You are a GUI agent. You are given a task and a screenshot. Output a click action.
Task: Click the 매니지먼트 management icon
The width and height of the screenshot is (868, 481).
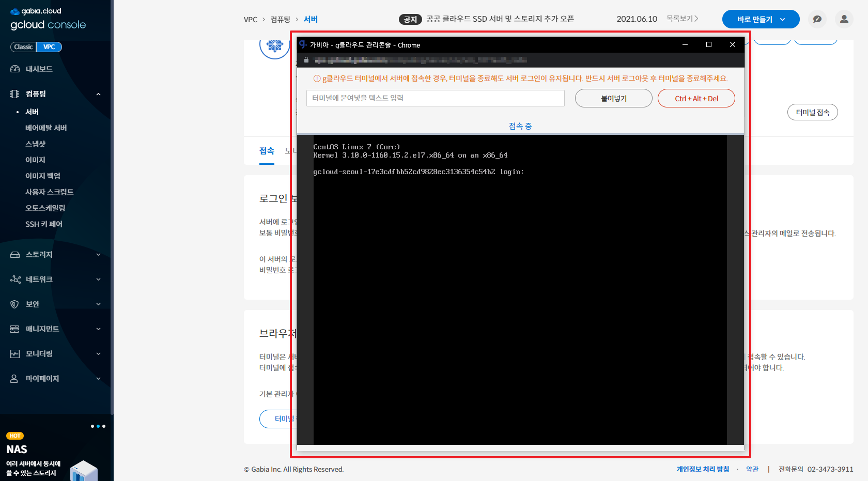(x=14, y=329)
